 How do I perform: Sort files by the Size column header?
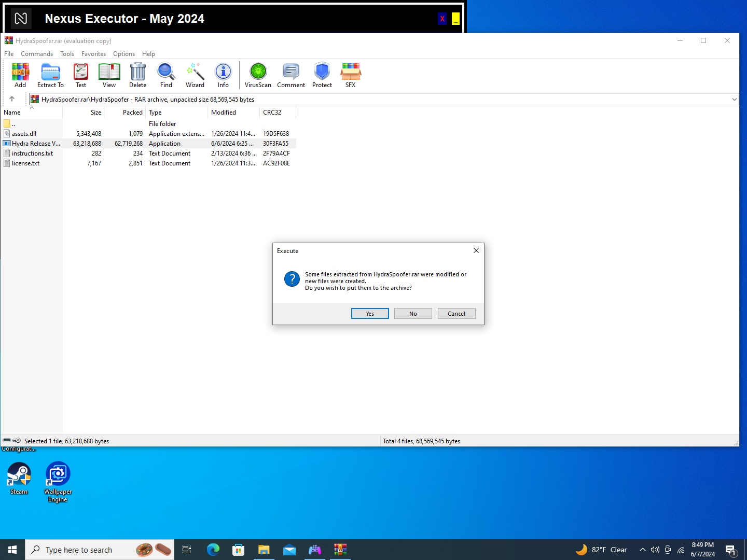[84, 113]
